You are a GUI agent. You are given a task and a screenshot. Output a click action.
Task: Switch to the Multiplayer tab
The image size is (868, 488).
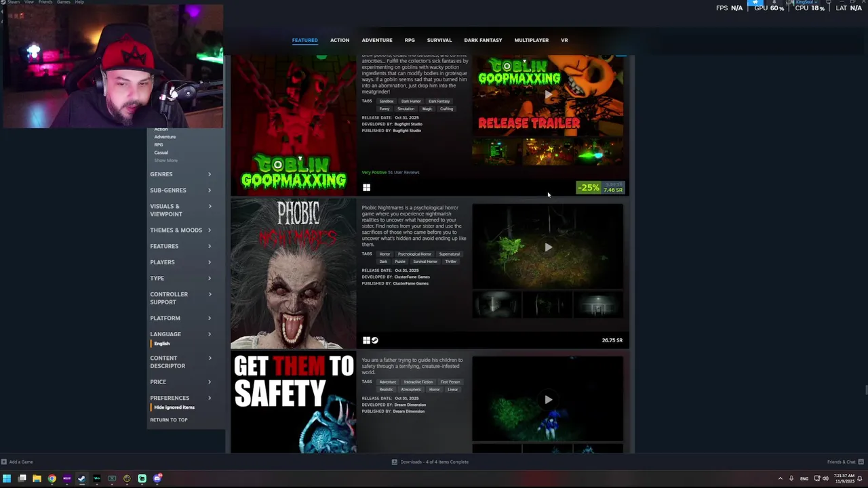tap(532, 40)
